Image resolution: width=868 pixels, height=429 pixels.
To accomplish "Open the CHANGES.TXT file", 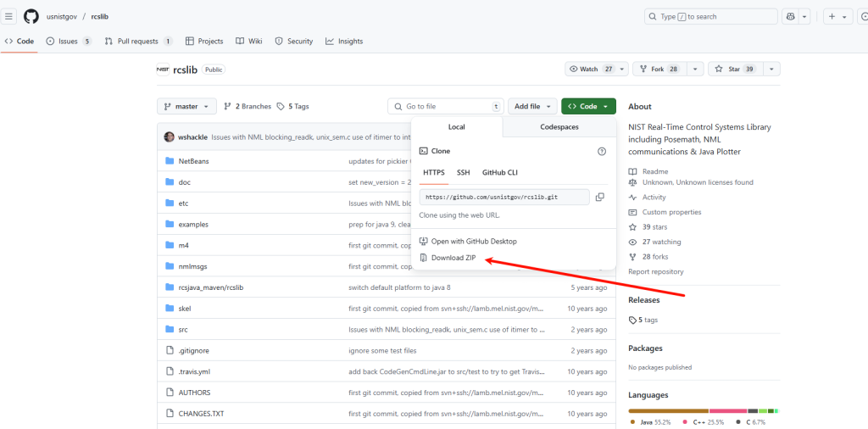I will [x=201, y=414].
